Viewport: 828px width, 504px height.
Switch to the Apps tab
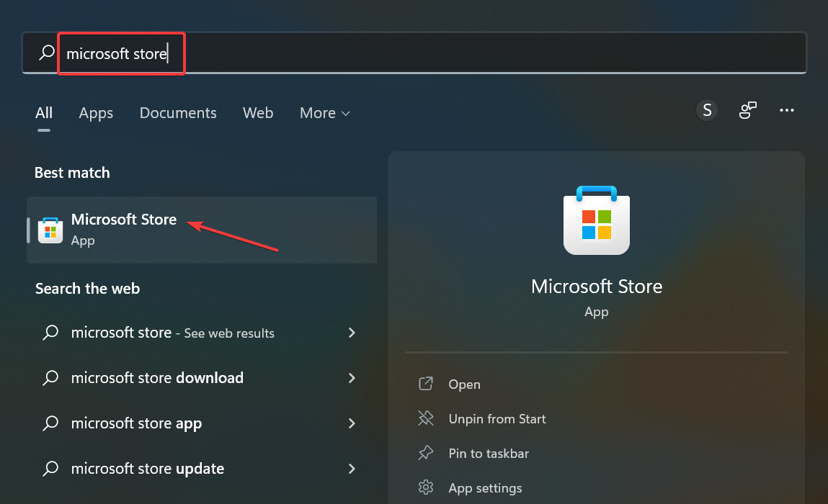pos(96,113)
